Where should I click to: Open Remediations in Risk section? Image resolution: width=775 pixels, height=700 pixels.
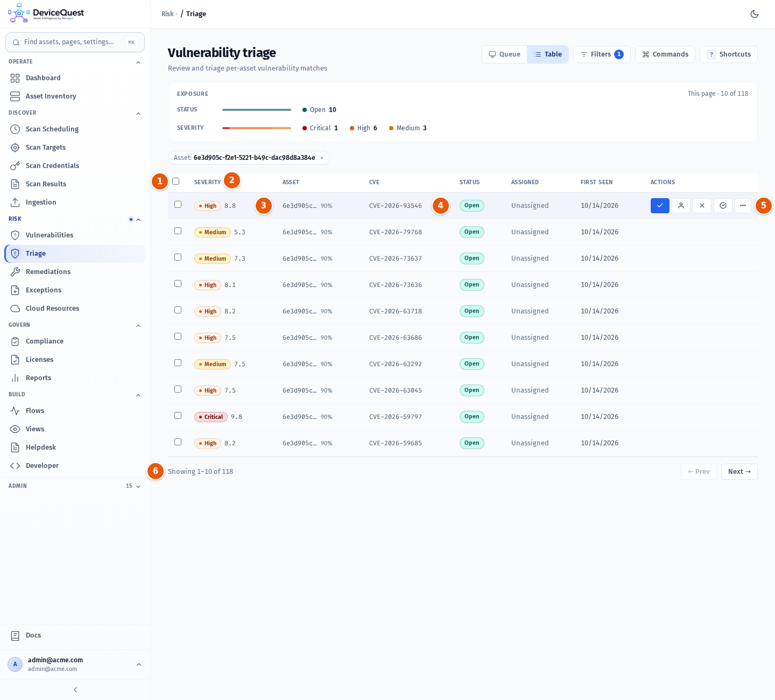(x=75, y=272)
